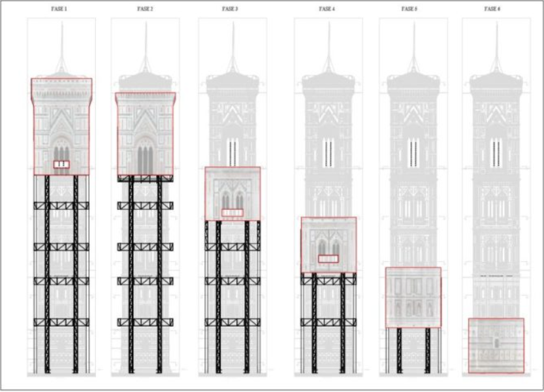Click small red rectangle inside FASE 1 enclosure
544x392 pixels.
(x=61, y=165)
